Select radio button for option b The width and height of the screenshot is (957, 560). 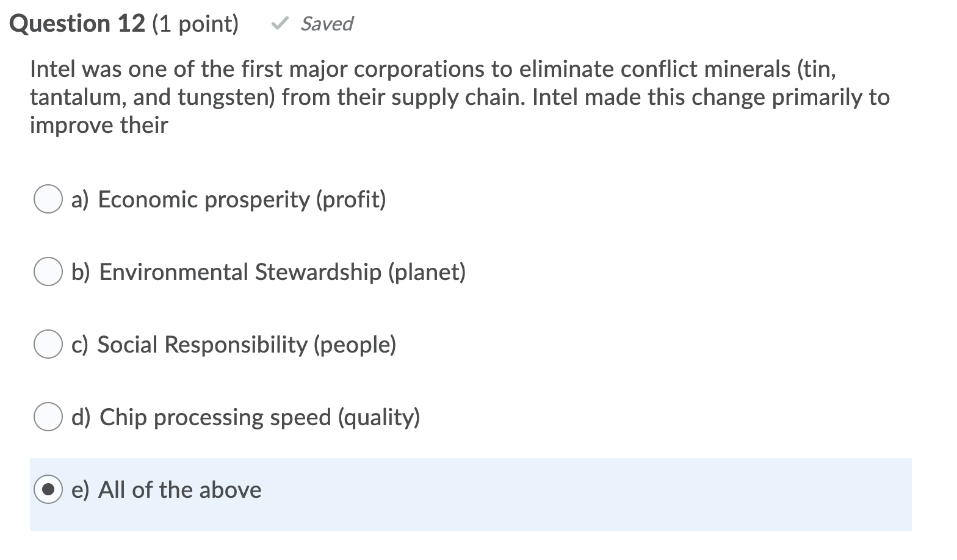(48, 271)
